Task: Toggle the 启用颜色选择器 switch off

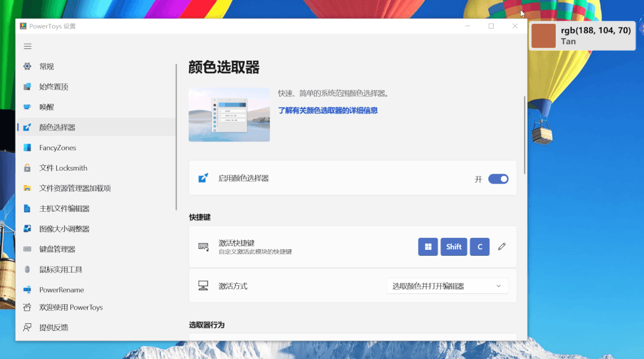Action: pos(498,179)
